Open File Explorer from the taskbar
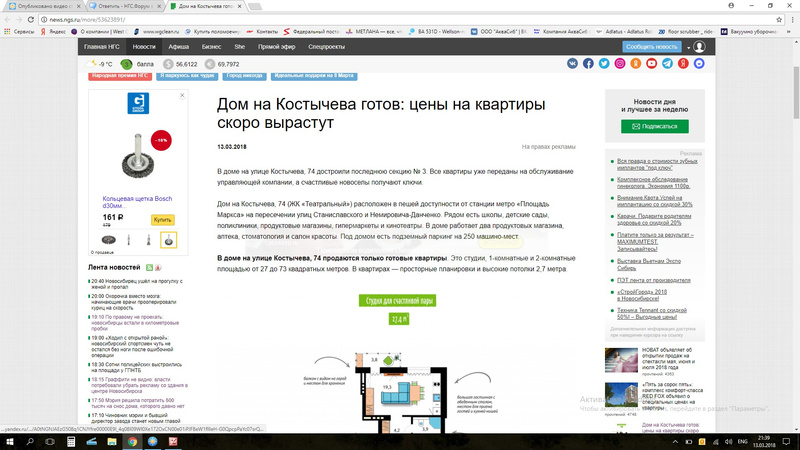This screenshot has height=450, width=800. (x=112, y=441)
